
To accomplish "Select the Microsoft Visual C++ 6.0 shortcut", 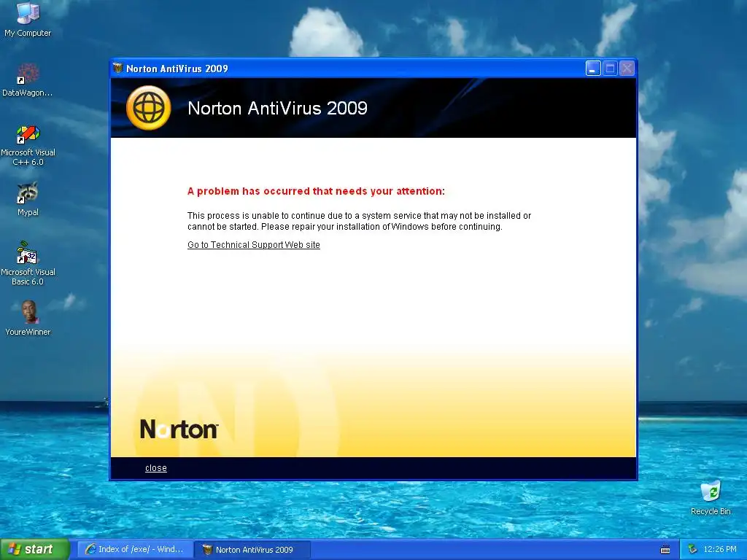I will point(28,145).
